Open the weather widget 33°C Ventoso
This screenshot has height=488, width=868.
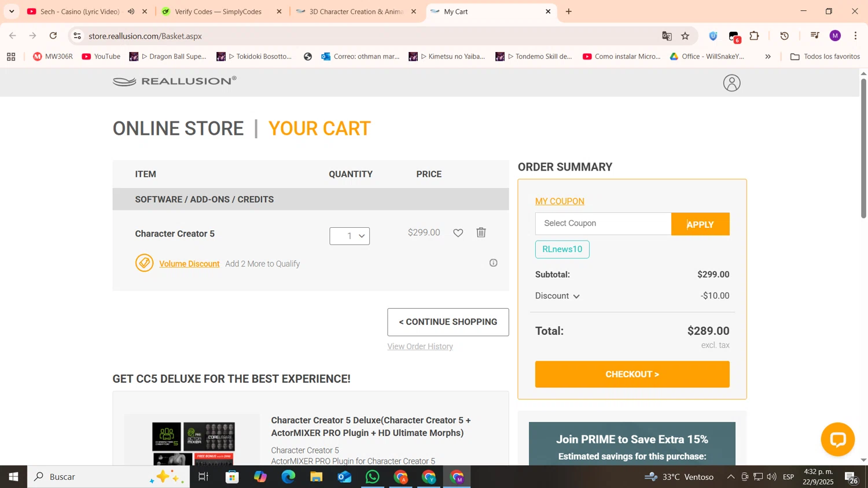(679, 477)
